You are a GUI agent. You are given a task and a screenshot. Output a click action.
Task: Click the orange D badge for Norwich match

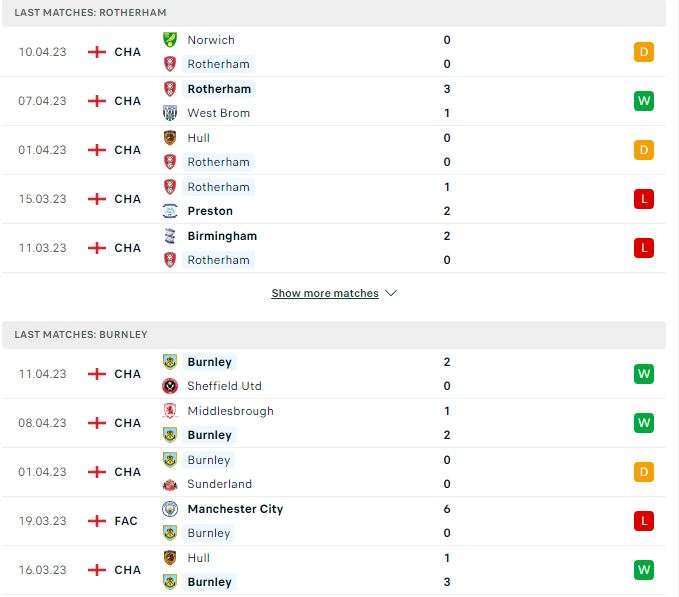pos(643,52)
